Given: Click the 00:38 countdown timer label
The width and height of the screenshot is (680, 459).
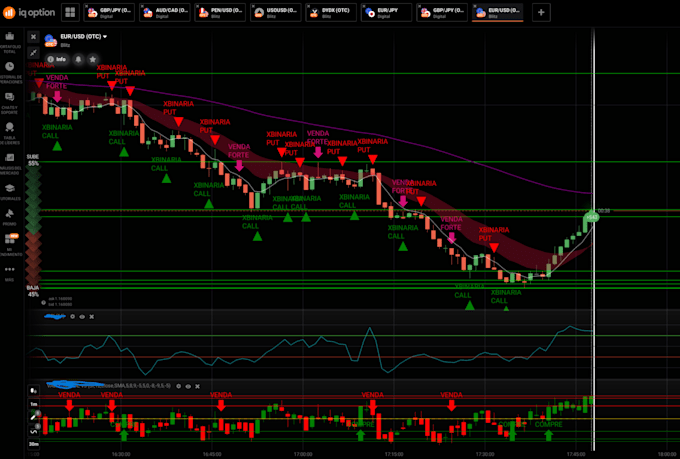Looking at the screenshot, I should 604,210.
